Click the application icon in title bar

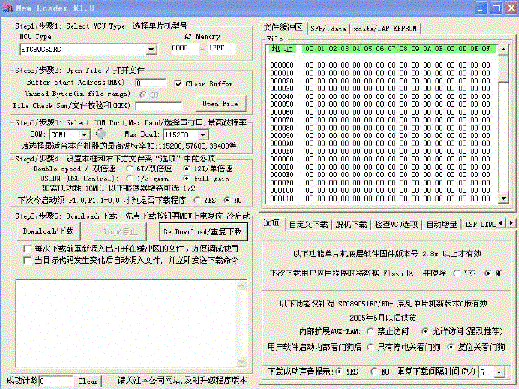click(7, 8)
